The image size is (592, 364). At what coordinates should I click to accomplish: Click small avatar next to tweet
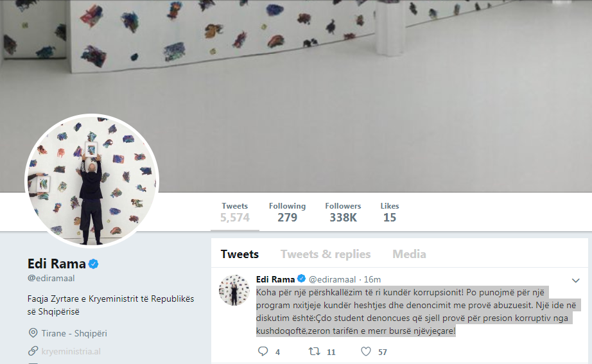coord(234,290)
